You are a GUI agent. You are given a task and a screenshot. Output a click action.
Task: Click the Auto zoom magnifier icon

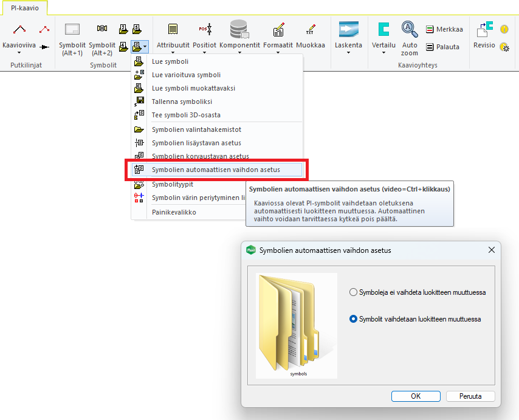(410, 29)
